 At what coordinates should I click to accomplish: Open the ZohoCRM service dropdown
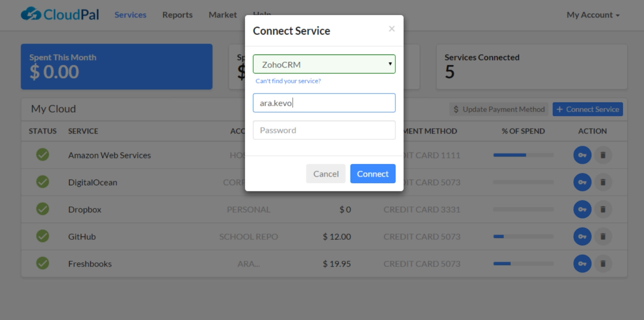click(x=324, y=64)
